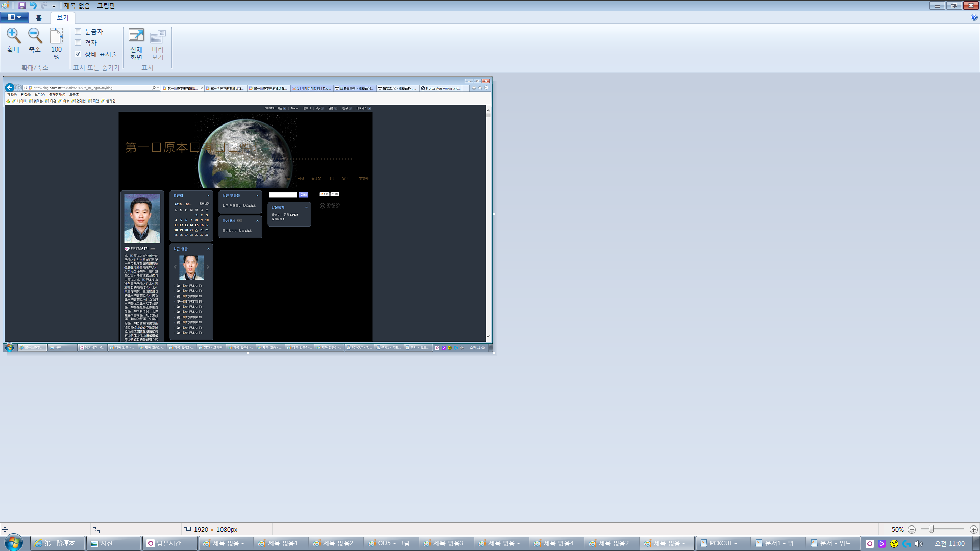Open the 남은시간 taskbar button
980x551 pixels.
click(170, 544)
